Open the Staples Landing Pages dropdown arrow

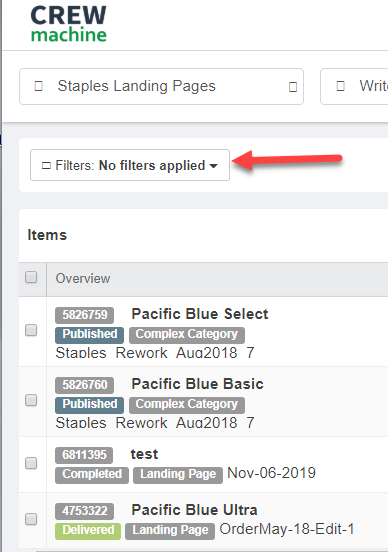(293, 87)
